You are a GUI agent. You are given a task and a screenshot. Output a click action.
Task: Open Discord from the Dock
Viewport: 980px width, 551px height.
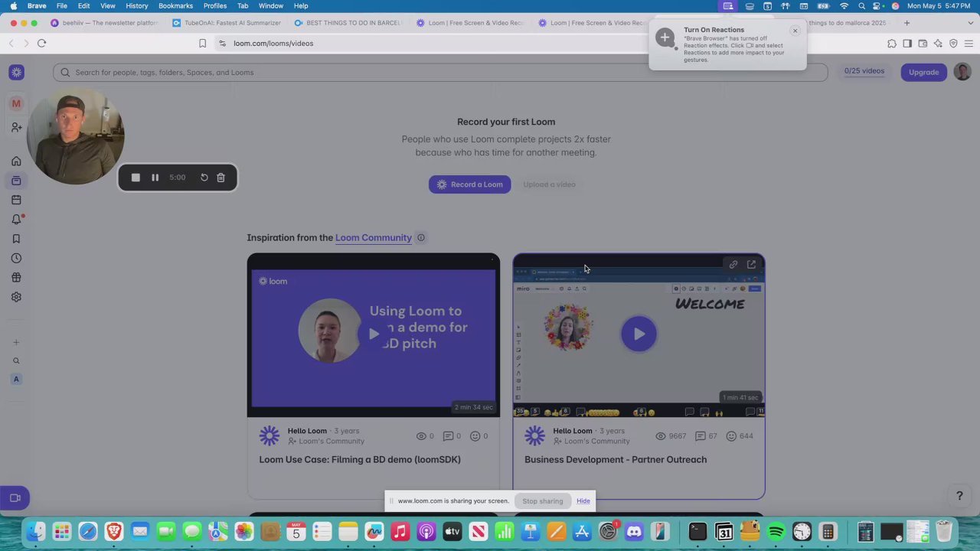coord(634,531)
